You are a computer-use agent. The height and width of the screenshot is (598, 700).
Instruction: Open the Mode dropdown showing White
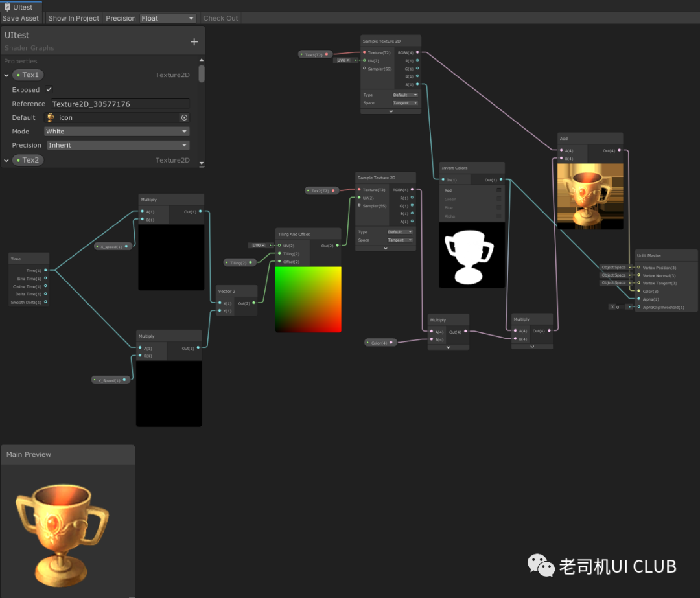[x=117, y=132]
